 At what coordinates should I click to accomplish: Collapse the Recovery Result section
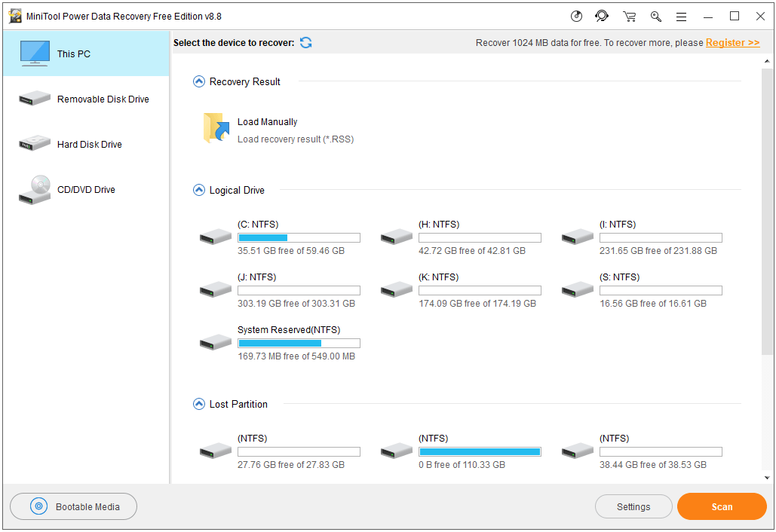pos(198,81)
